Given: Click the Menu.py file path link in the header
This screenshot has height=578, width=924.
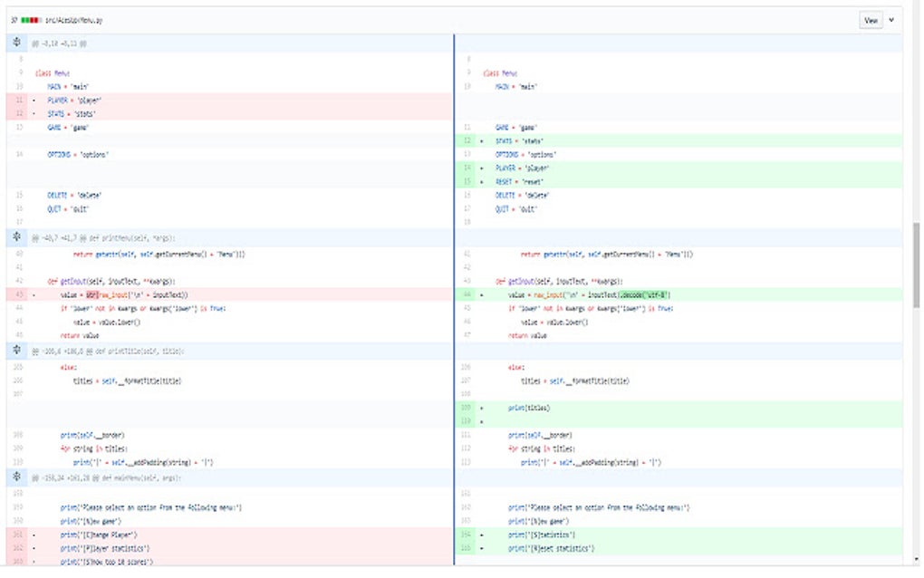Looking at the screenshot, I should point(74,19).
